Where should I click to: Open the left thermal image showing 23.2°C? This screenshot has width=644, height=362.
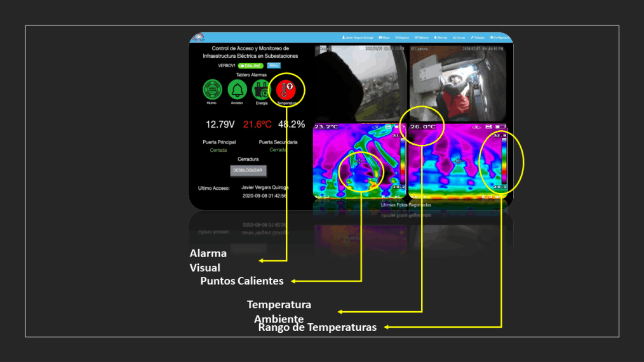(x=359, y=160)
